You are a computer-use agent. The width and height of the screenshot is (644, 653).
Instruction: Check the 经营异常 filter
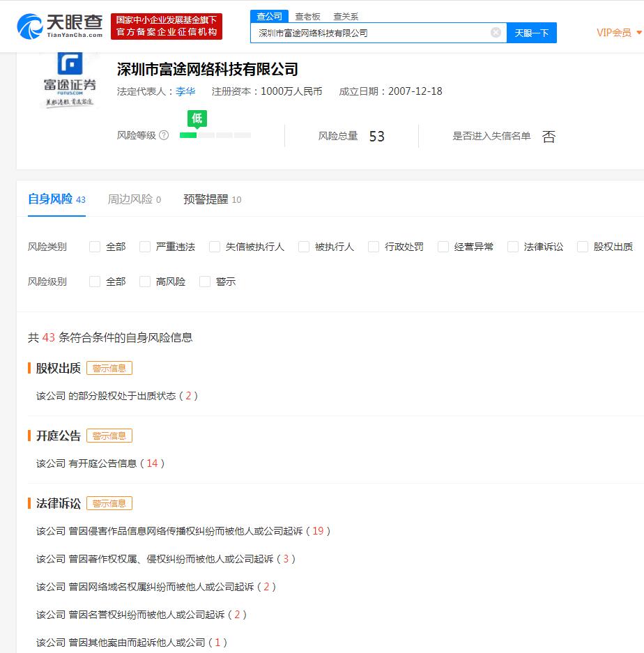(443, 247)
